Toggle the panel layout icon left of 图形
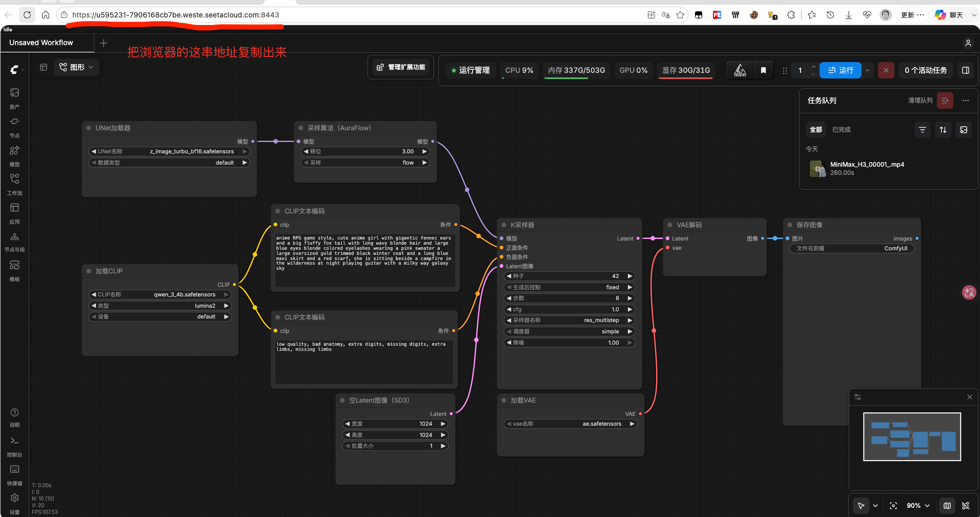This screenshot has height=517, width=980. click(44, 67)
